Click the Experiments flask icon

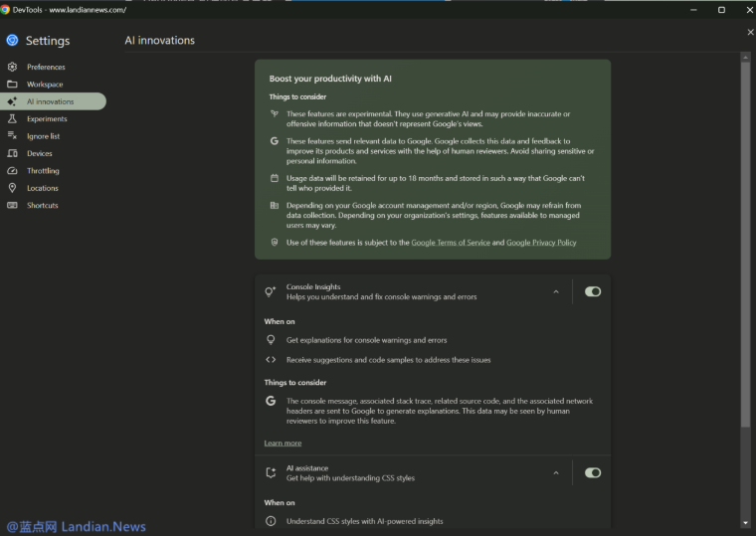pyautogui.click(x=12, y=118)
